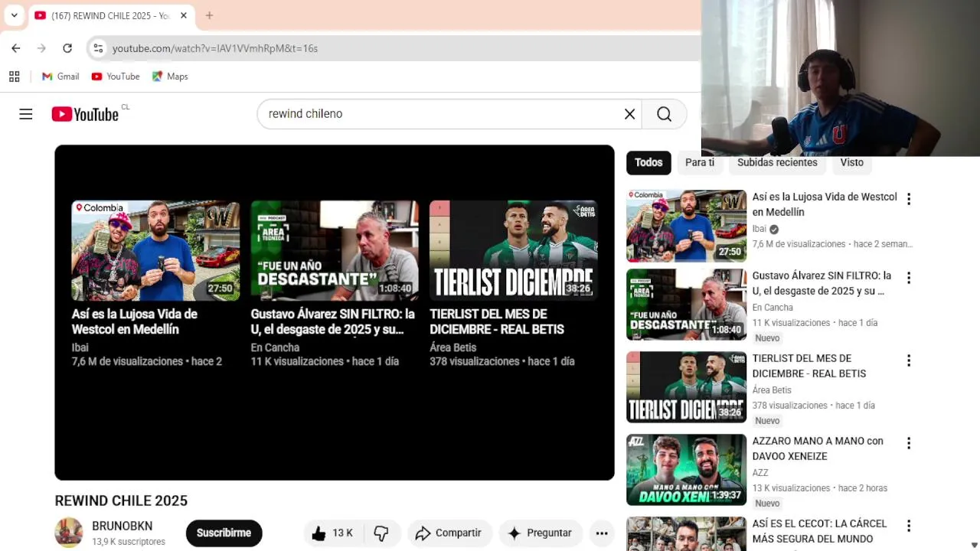This screenshot has height=551, width=980.
Task: Open options menu for Gustavo Álvarez video
Action: coord(909,278)
